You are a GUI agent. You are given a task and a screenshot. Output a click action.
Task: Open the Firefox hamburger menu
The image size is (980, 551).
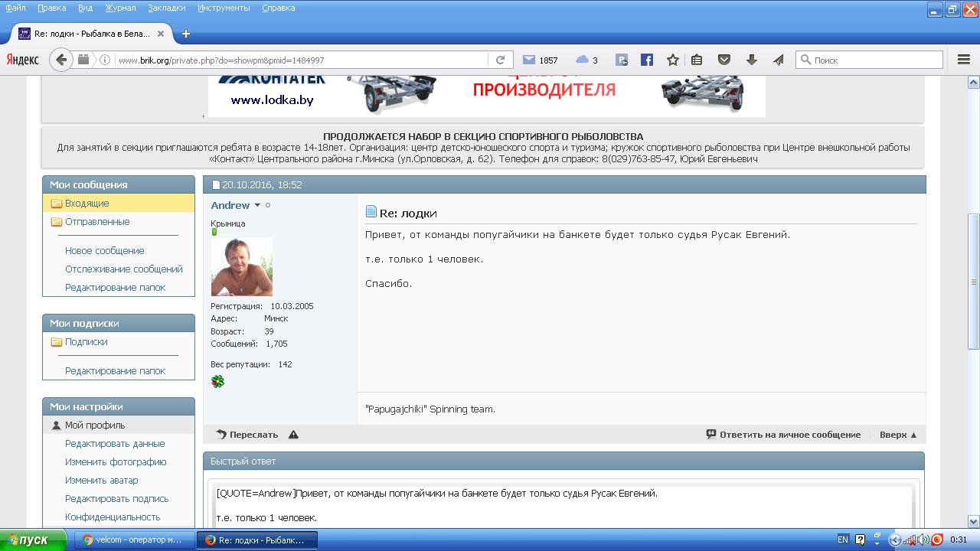(964, 60)
